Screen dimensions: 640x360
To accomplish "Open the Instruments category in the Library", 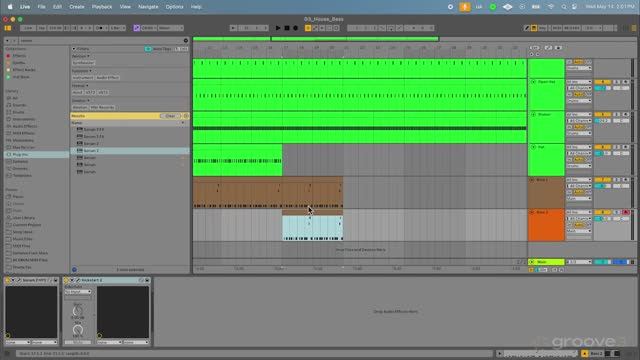I will [x=24, y=119].
